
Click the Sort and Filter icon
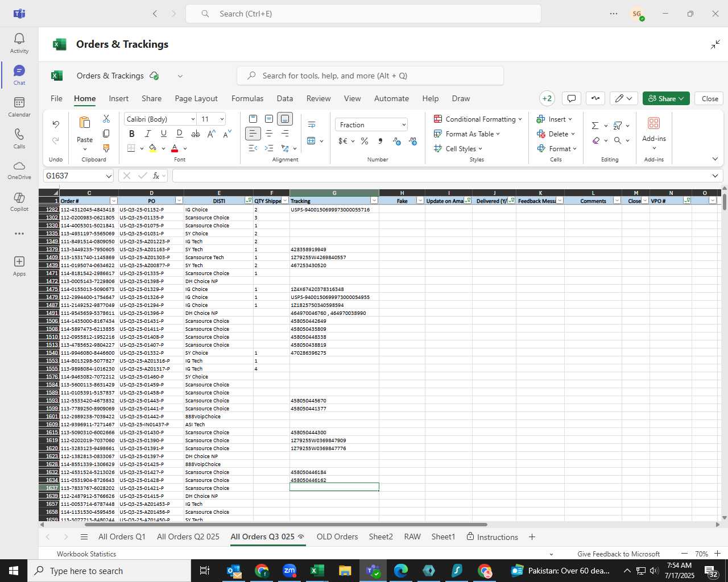(618, 126)
